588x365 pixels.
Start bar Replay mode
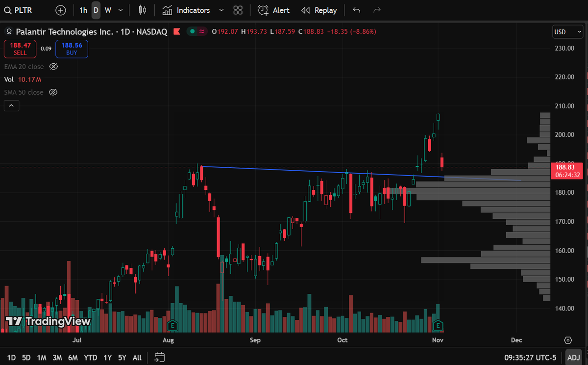pos(319,10)
